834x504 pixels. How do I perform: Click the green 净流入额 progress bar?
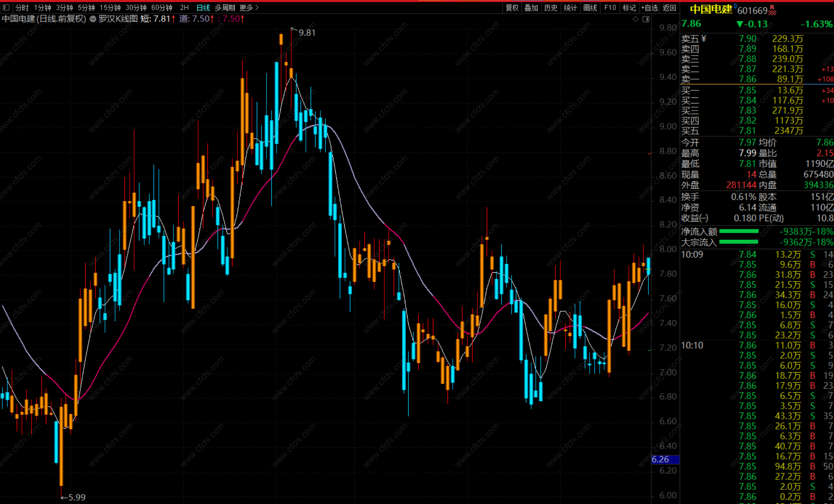point(739,231)
